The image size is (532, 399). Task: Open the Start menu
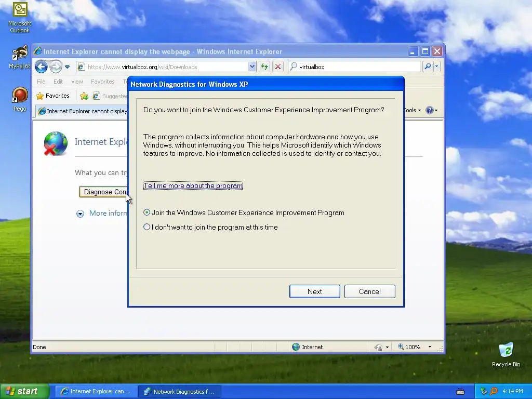point(24,391)
